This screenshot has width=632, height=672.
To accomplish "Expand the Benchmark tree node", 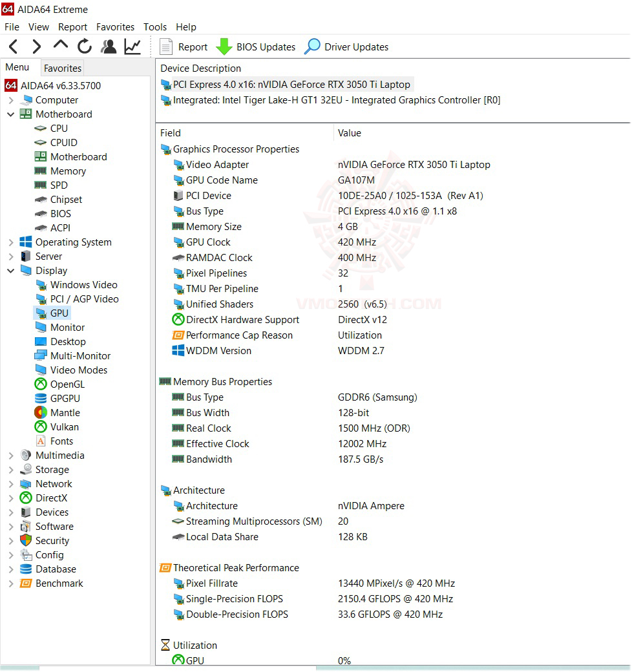I will (11, 583).
